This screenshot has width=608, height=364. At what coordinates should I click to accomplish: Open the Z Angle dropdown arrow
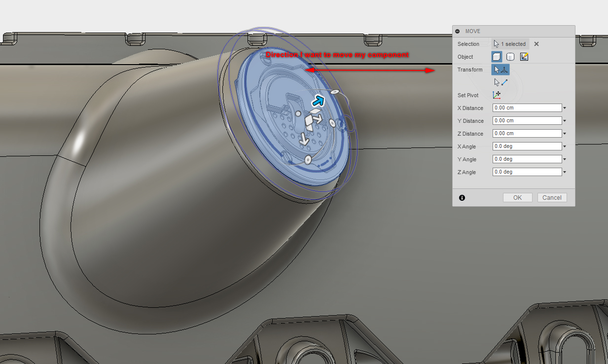click(565, 172)
